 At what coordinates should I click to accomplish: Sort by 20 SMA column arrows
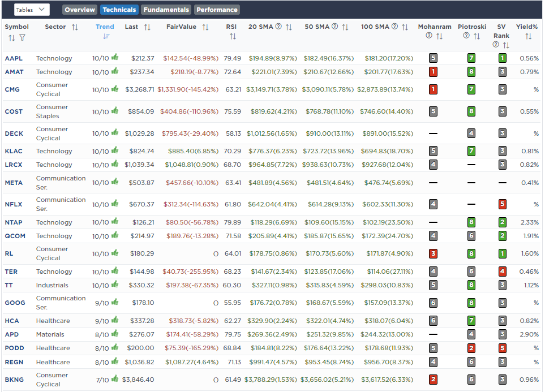289,27
